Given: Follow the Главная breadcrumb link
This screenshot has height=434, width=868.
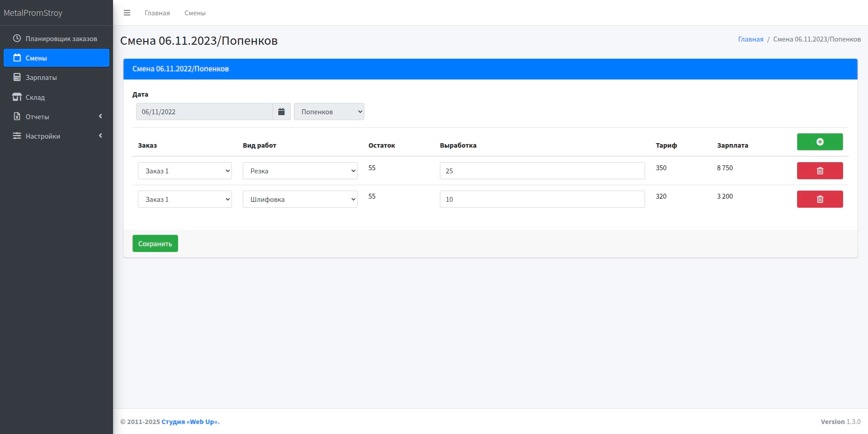Looking at the screenshot, I should (750, 39).
